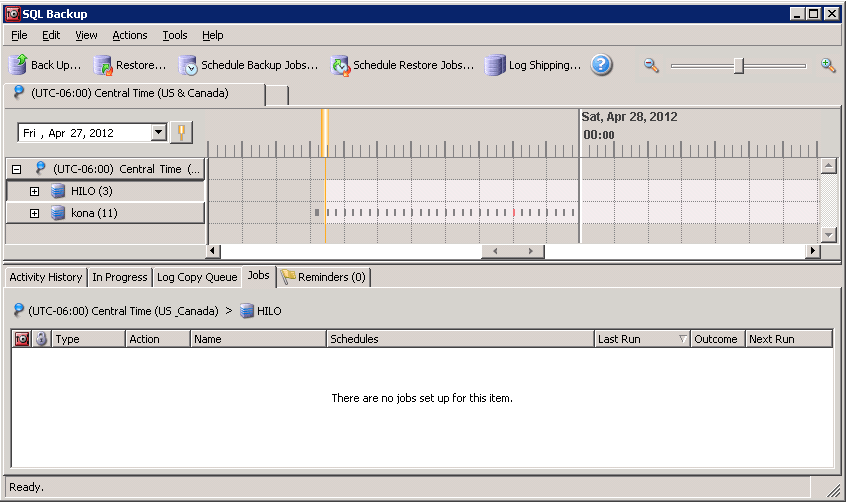Click the timeline vertical scroll down arrow
Image resolution: width=848 pixels, height=503 pixels.
click(x=829, y=234)
